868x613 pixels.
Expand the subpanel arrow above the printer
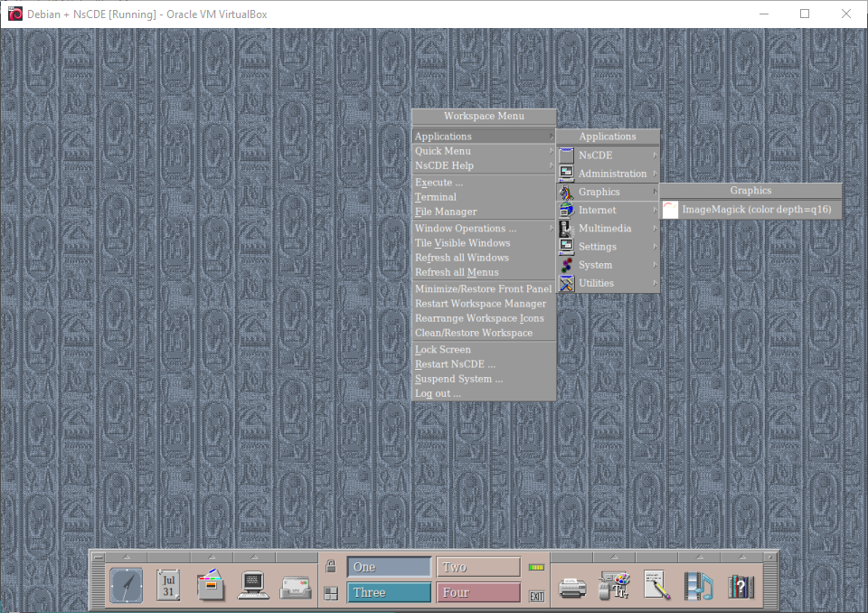pyautogui.click(x=572, y=556)
